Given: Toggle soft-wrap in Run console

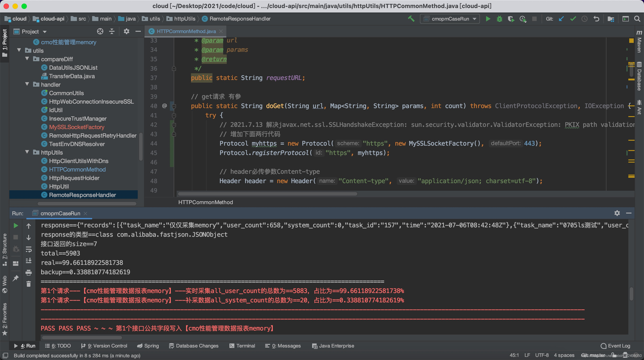Looking at the screenshot, I should pos(28,249).
